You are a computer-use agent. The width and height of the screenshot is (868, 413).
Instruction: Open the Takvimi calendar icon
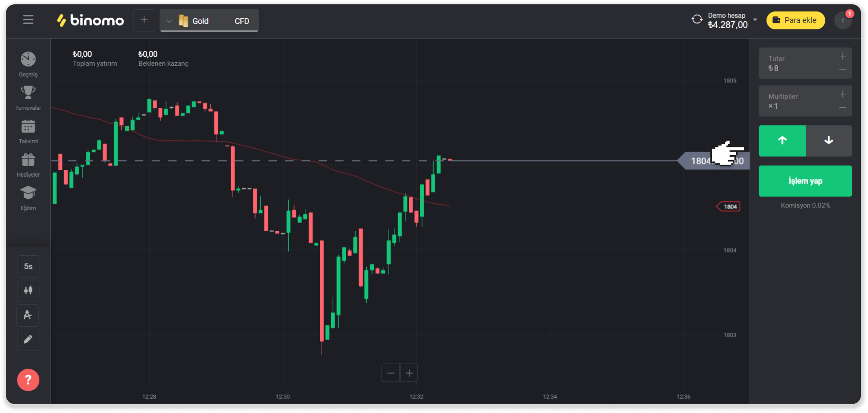tap(28, 127)
